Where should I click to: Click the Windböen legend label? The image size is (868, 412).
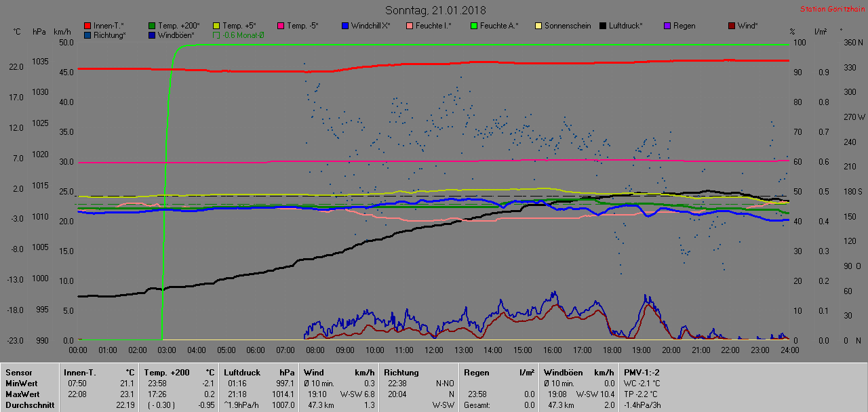(176, 35)
